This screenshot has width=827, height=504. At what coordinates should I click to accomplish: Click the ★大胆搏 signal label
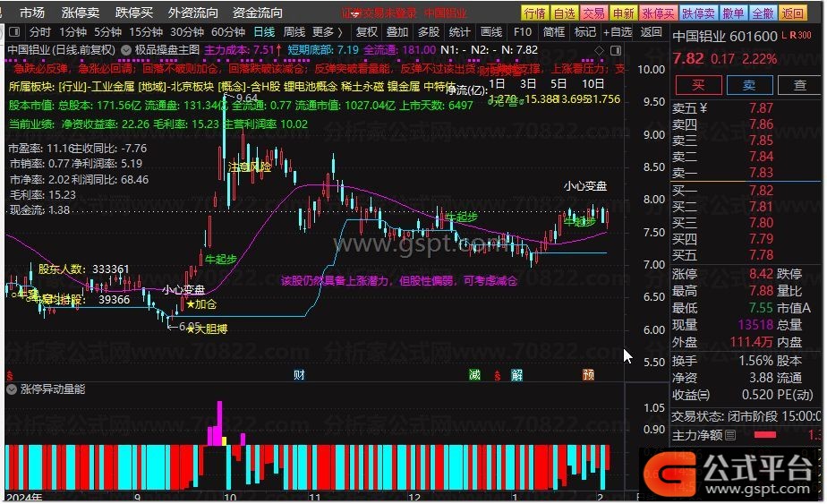click(207, 329)
